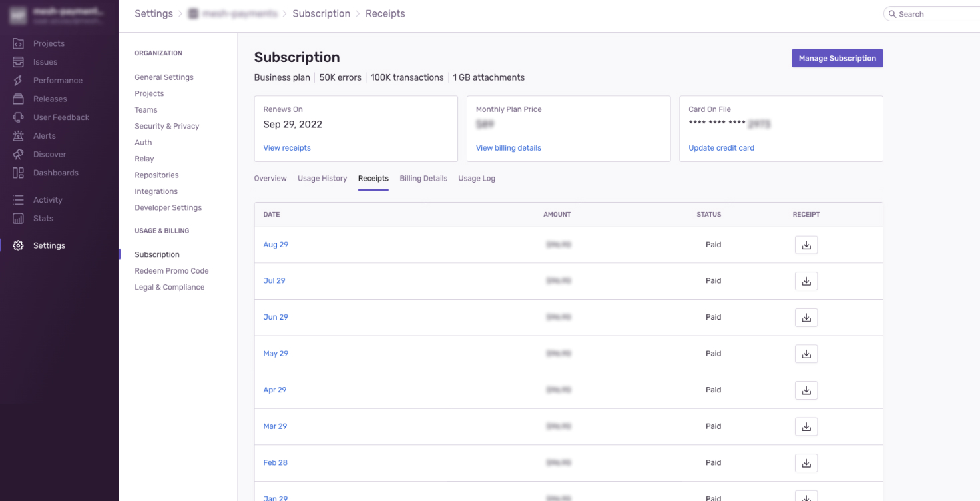Download the Aug 29 receipt
This screenshot has width=980, height=501.
[x=806, y=245]
